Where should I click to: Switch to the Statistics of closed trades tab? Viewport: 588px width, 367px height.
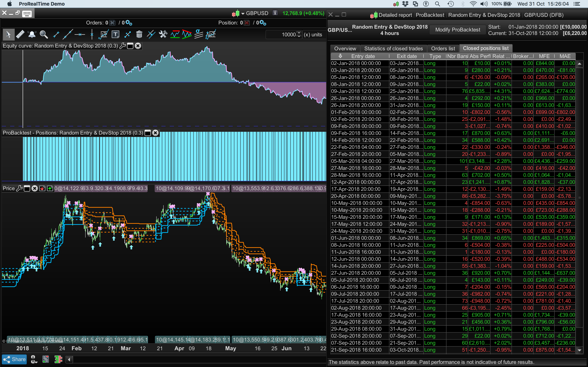[393, 48]
